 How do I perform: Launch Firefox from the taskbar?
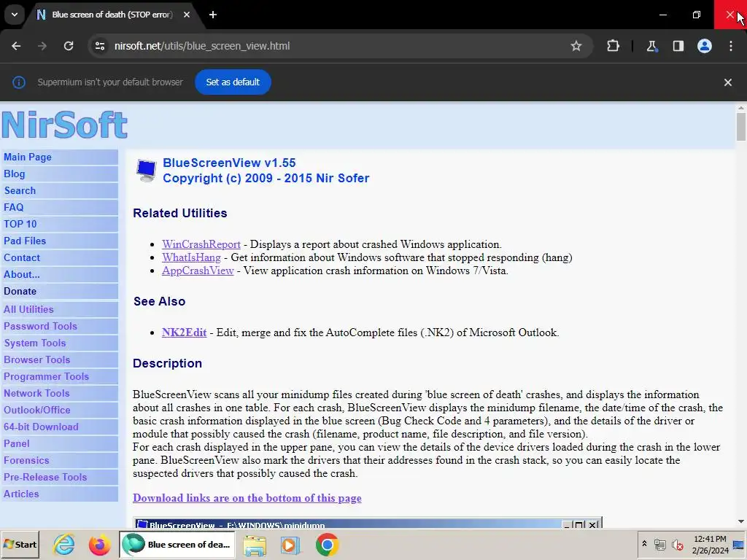click(99, 544)
